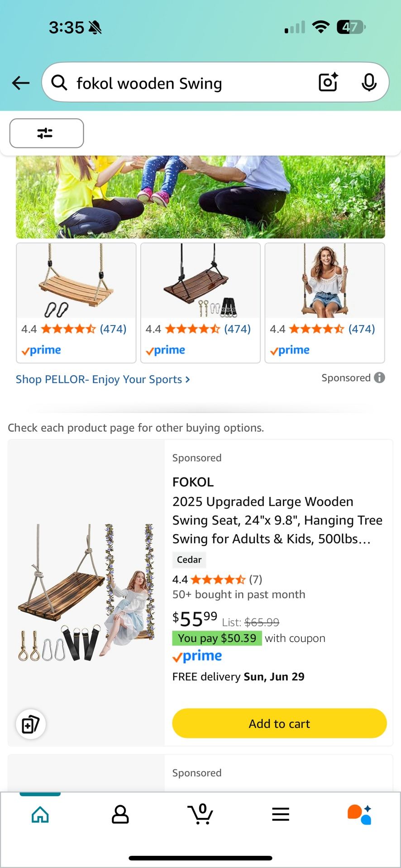
Task: Open FOKOL 2025 Upgraded Large Wooden Swing title
Action: point(277,520)
